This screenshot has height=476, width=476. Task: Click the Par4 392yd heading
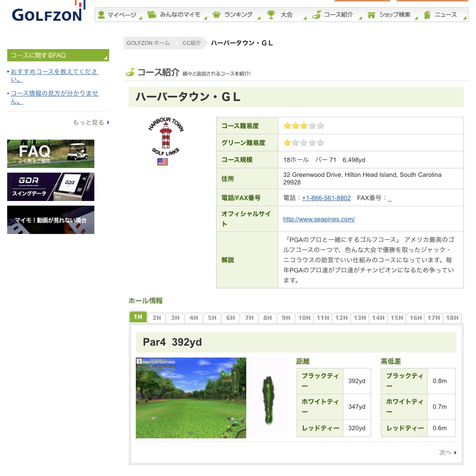pos(172,342)
